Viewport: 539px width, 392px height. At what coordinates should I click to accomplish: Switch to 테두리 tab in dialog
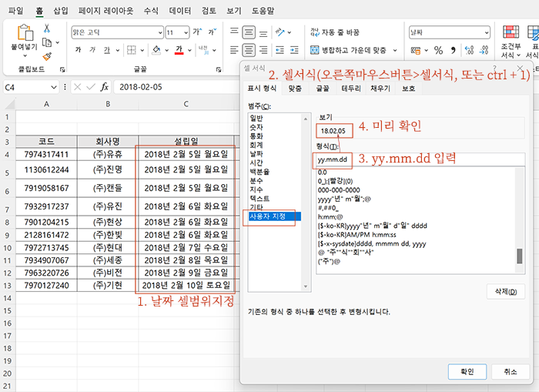[351, 89]
